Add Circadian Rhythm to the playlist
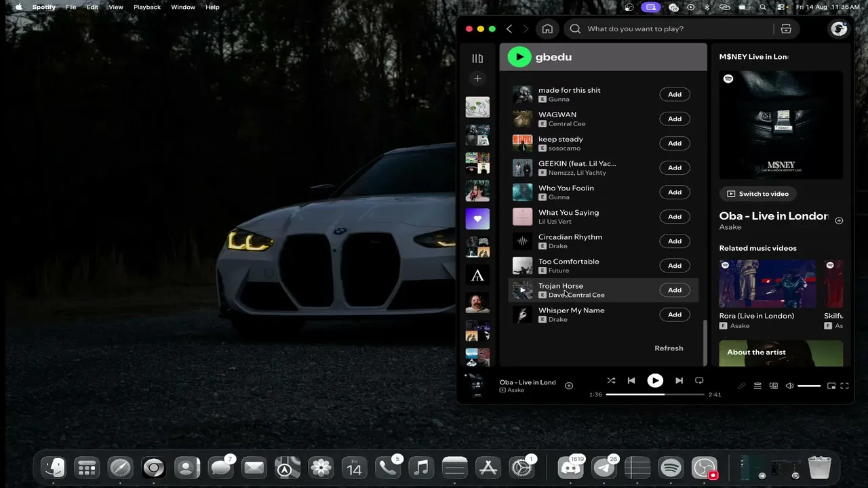Viewport: 868px width, 488px height. 675,241
